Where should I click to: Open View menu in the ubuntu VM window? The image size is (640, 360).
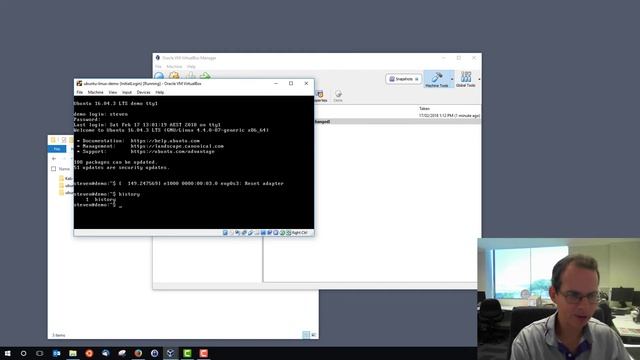113,93
